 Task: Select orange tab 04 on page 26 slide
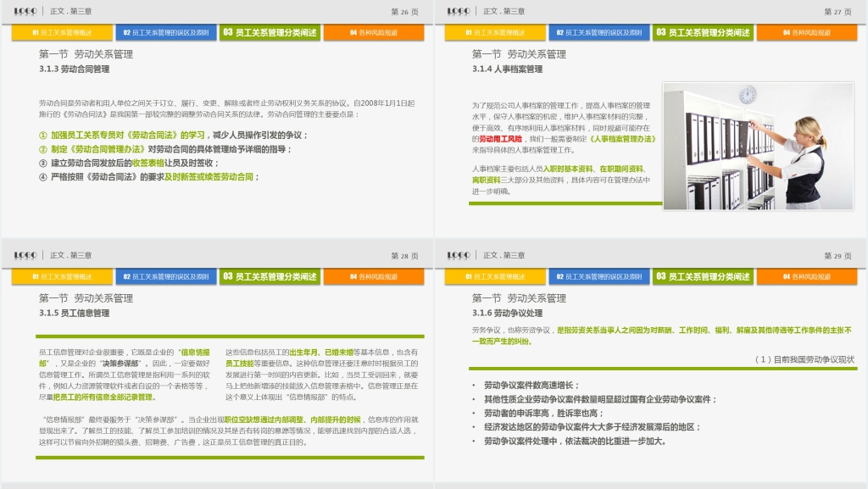pyautogui.click(x=373, y=33)
